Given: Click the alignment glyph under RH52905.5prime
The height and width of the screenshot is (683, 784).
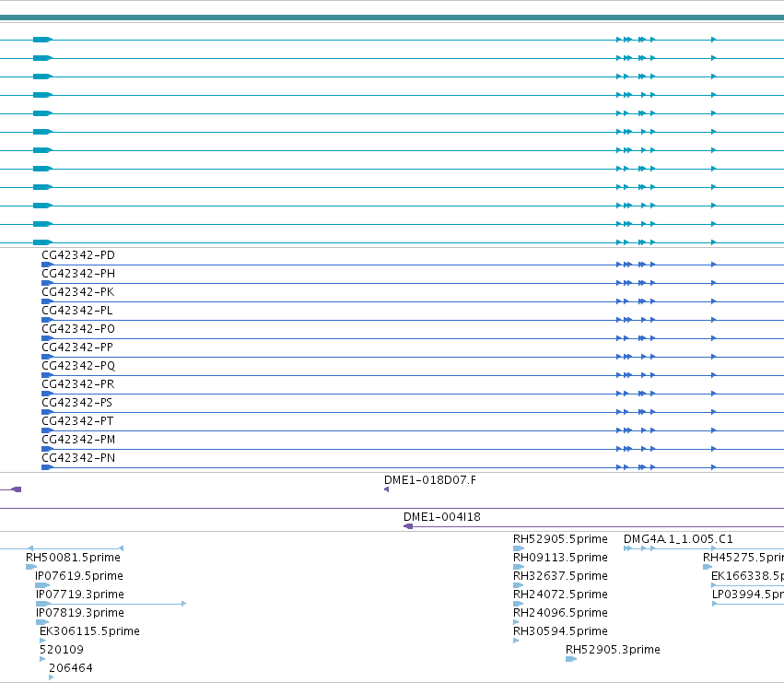Looking at the screenshot, I should (519, 548).
